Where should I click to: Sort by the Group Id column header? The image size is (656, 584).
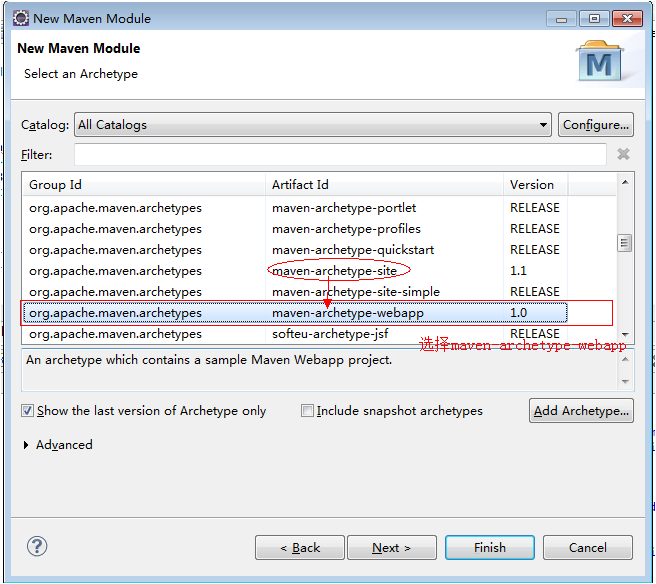(144, 184)
